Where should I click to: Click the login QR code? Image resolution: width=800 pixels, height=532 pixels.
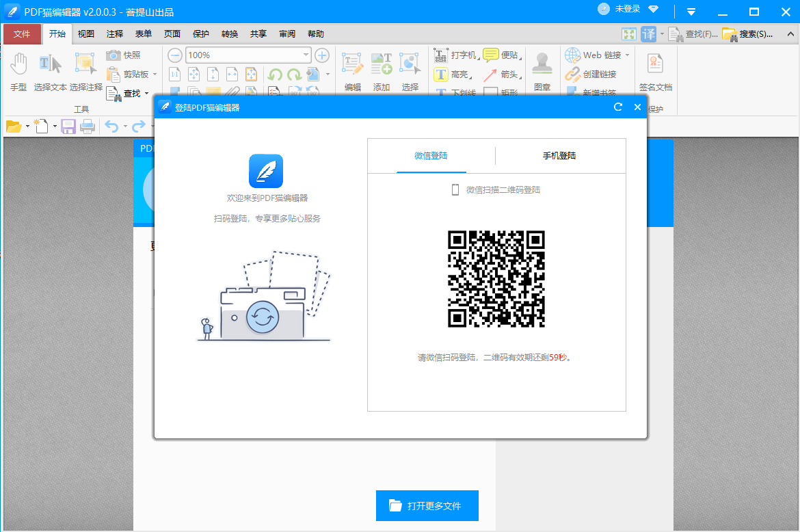click(496, 279)
